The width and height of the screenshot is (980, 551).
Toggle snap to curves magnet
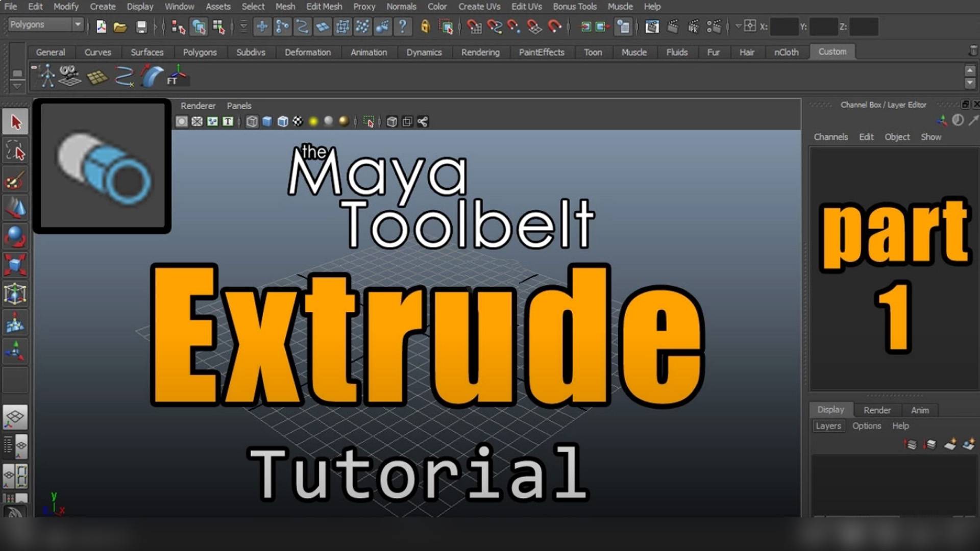click(x=494, y=27)
